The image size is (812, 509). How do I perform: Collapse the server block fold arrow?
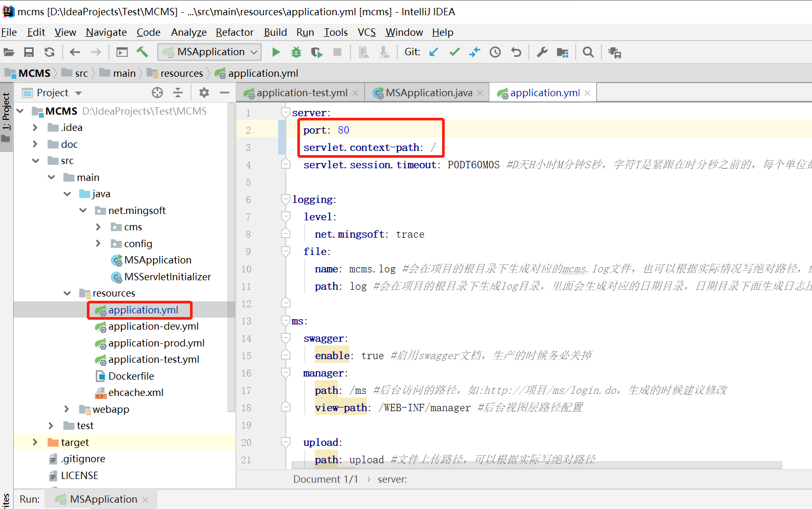coord(286,112)
